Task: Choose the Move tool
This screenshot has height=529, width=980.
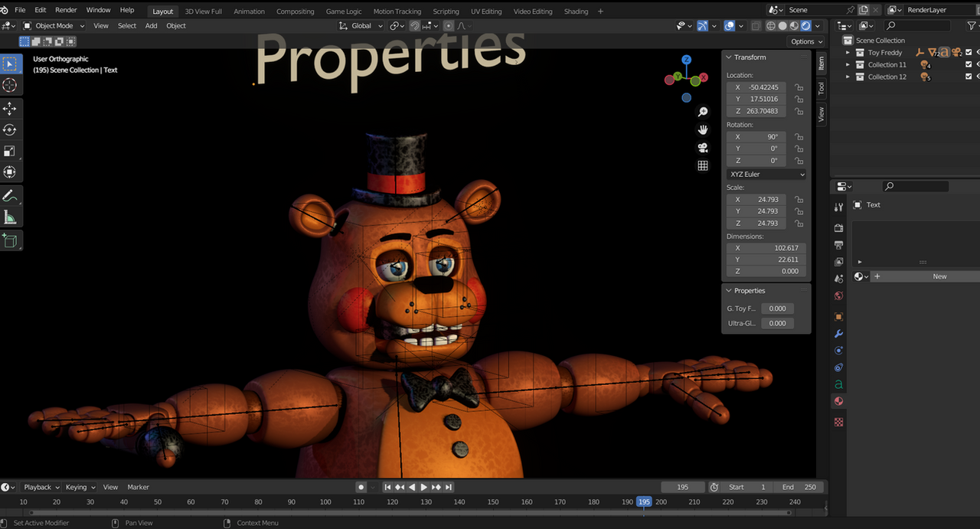Action: tap(11, 109)
